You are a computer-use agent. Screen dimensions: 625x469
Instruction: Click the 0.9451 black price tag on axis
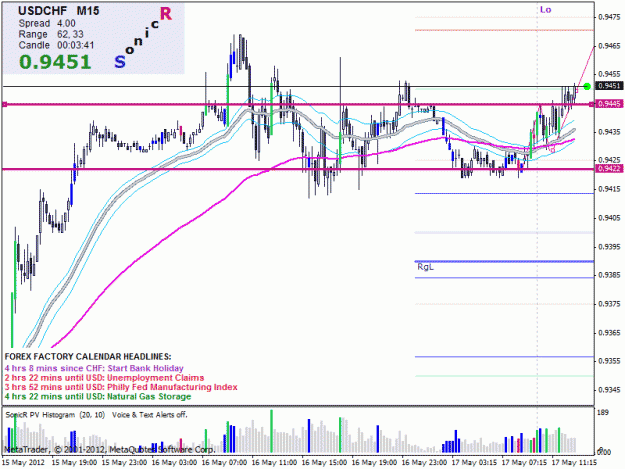point(610,86)
